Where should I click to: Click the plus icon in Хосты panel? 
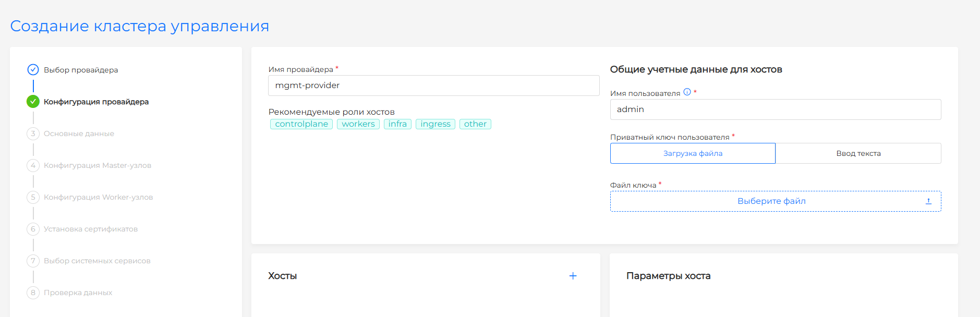click(573, 276)
